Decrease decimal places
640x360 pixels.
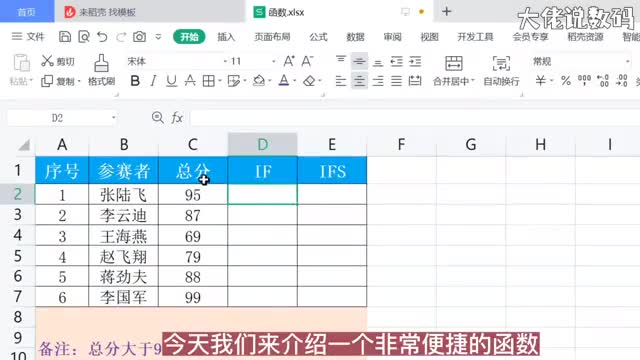[x=622, y=81]
